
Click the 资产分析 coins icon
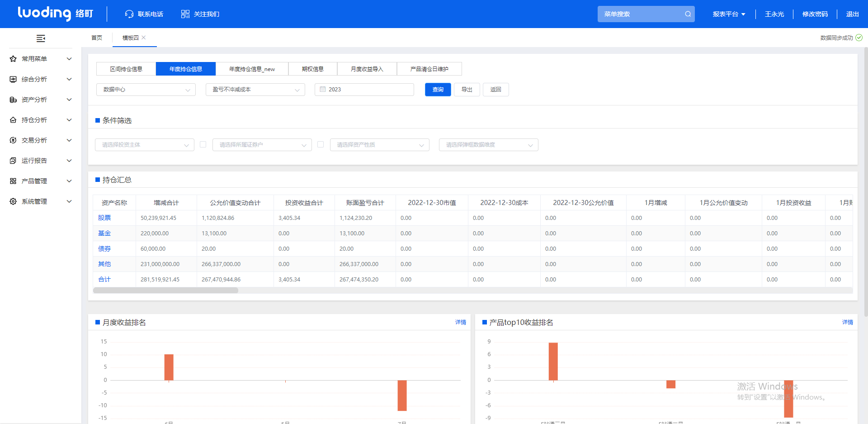coord(13,100)
